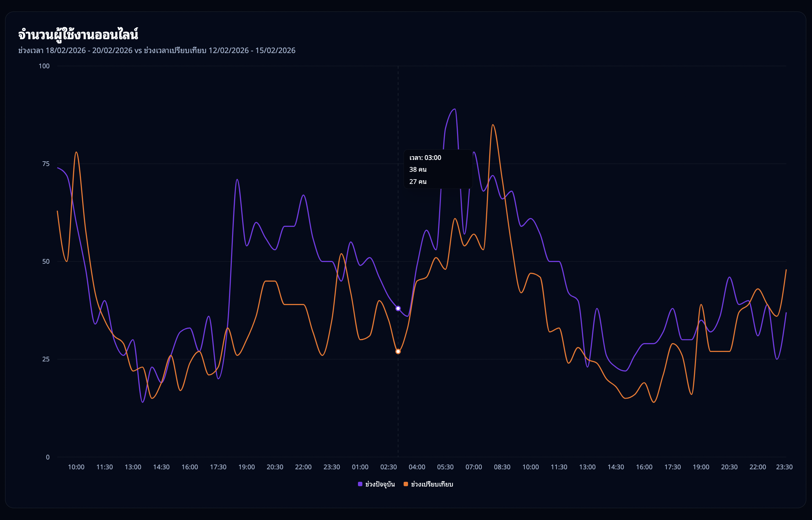Click the purple ช่วงปัจจุบัน legend swatch

360,484
